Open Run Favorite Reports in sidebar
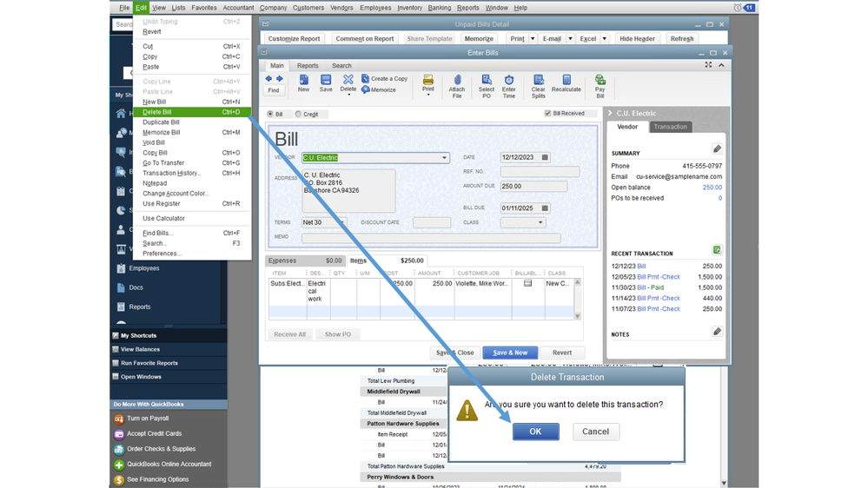 click(x=149, y=364)
